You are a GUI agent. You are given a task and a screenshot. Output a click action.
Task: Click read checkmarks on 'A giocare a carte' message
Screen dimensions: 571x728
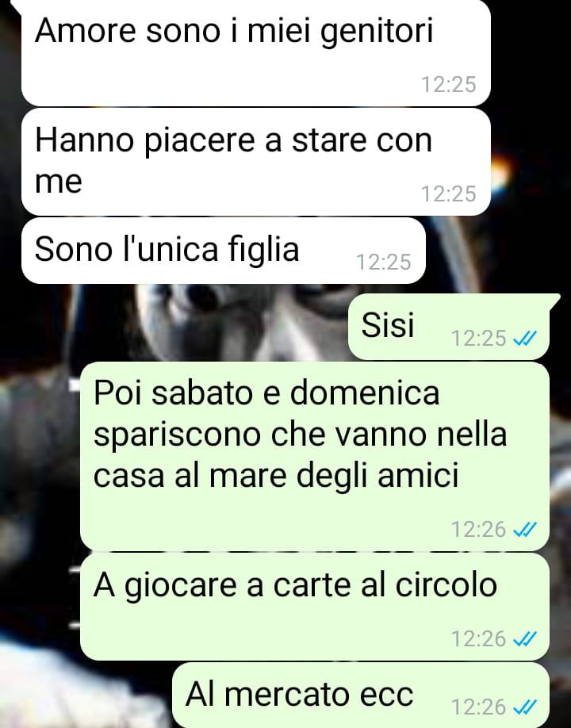pyautogui.click(x=524, y=639)
